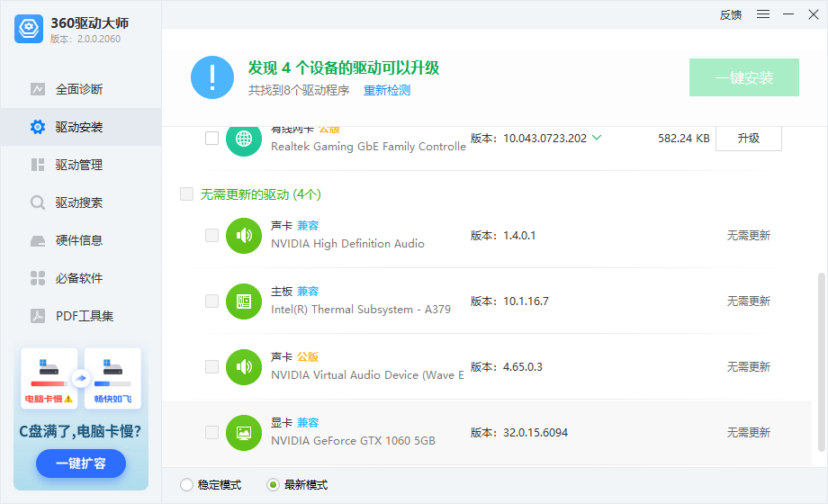Open the 全面诊断 menu item

click(x=81, y=89)
